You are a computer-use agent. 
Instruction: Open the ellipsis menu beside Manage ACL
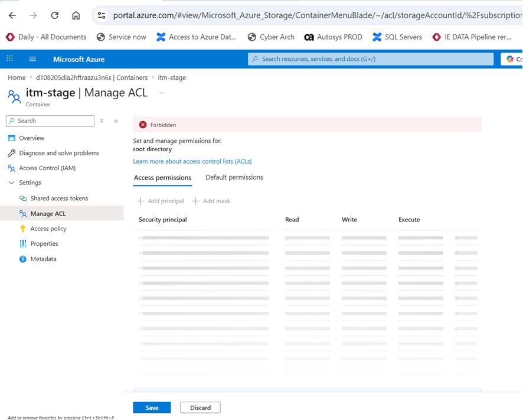click(162, 93)
